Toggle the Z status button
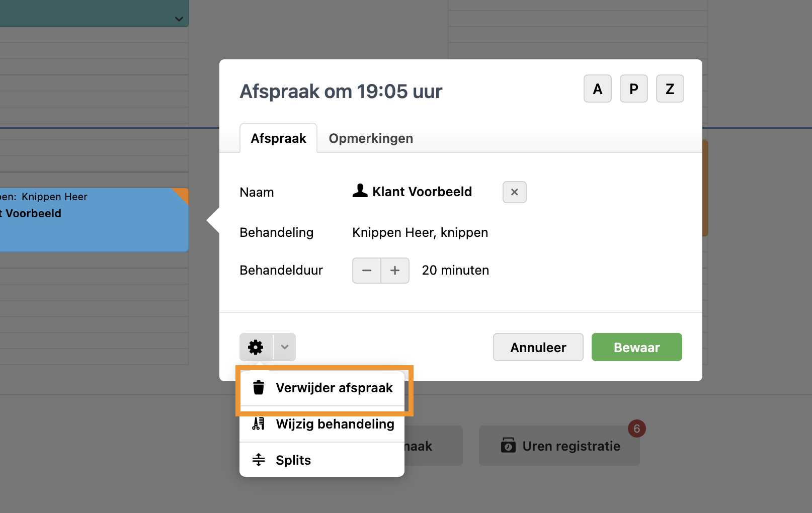The width and height of the screenshot is (812, 513). pos(670,89)
